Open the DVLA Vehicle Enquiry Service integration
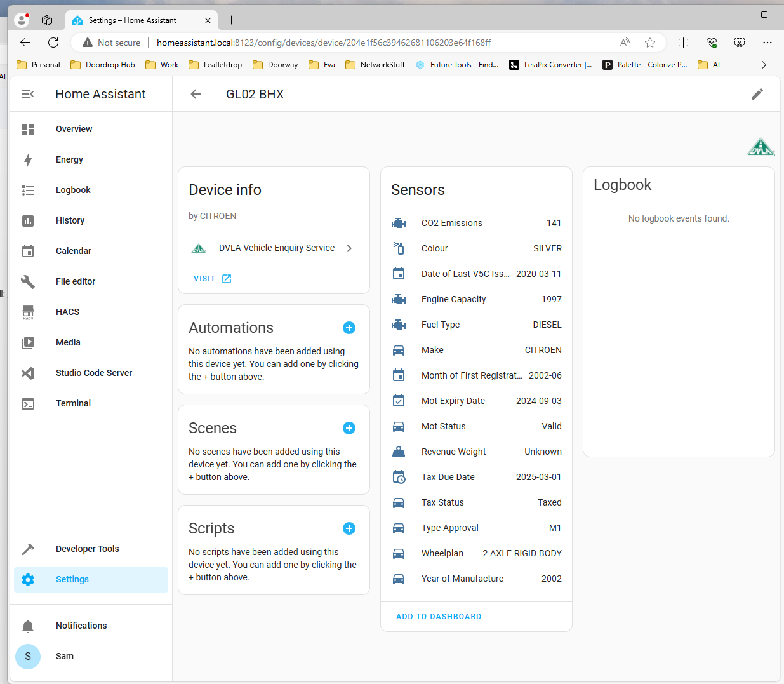Screen dimensions: 784x684 [x=274, y=248]
